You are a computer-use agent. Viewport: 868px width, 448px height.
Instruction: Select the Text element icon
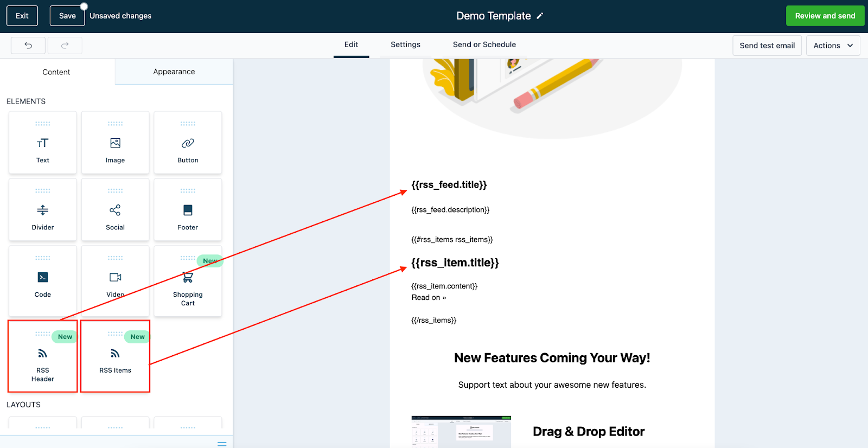[42, 143]
